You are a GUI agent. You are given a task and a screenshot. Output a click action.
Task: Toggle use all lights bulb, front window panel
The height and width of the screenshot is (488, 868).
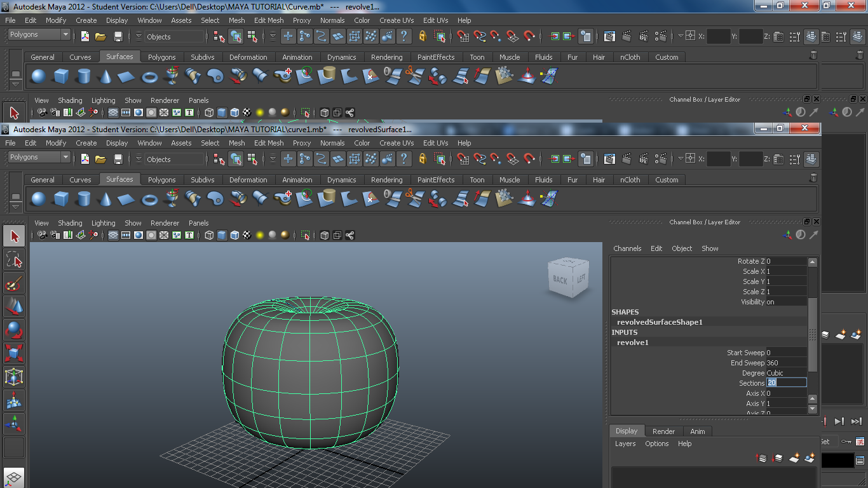pos(260,235)
